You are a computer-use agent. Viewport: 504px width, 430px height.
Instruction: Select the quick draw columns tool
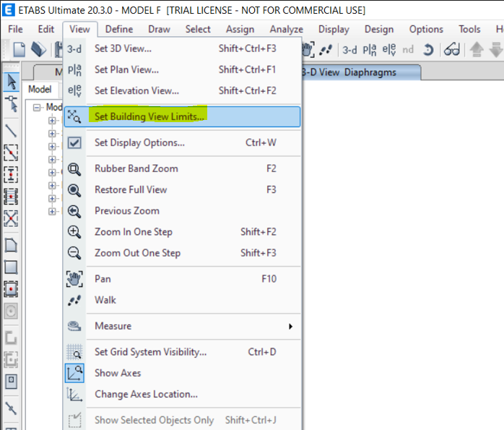pos(11,175)
